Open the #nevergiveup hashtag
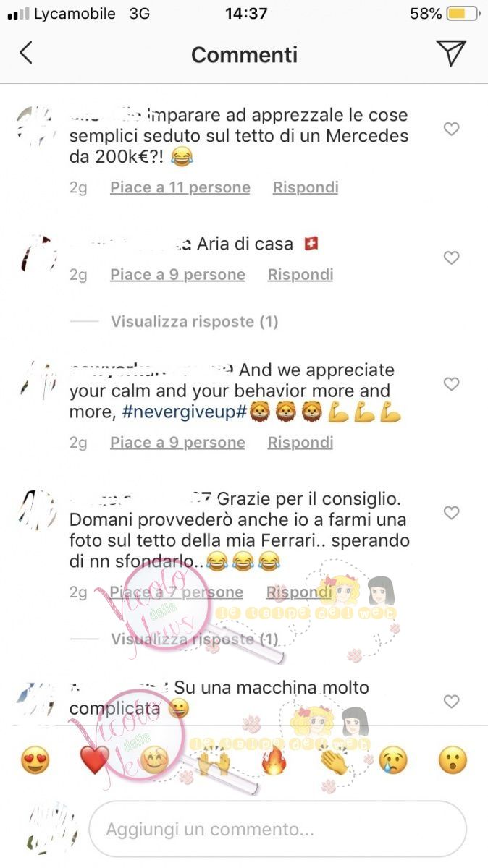This screenshot has width=488, height=868. [185, 412]
